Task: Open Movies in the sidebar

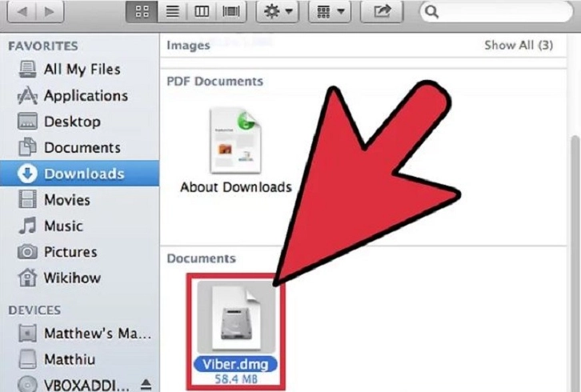Action: coord(79,200)
